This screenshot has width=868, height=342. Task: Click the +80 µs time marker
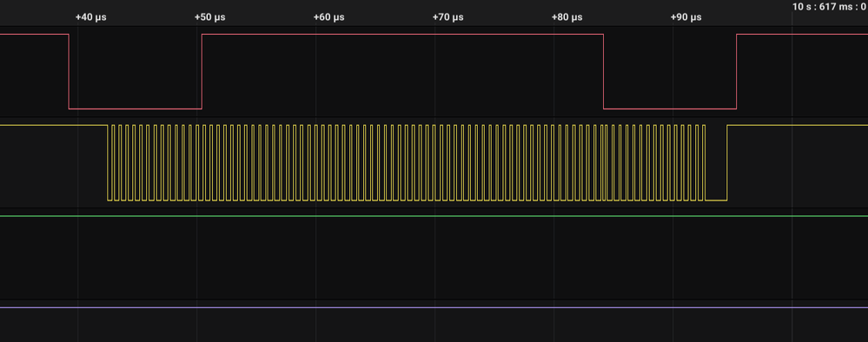[x=567, y=17]
